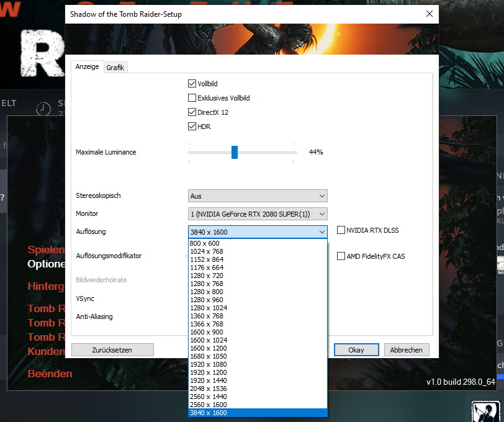Select the Anzeige tab

tap(87, 66)
